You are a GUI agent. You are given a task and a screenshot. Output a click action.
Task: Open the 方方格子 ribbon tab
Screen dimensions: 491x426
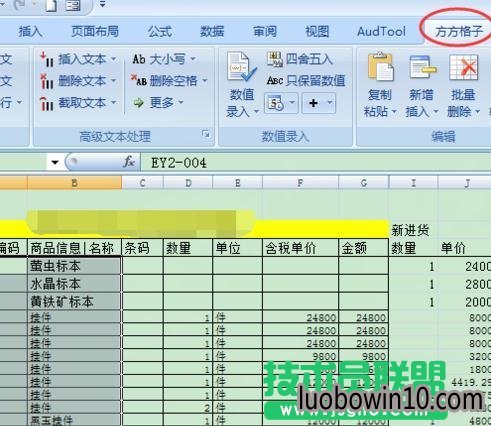tap(459, 32)
